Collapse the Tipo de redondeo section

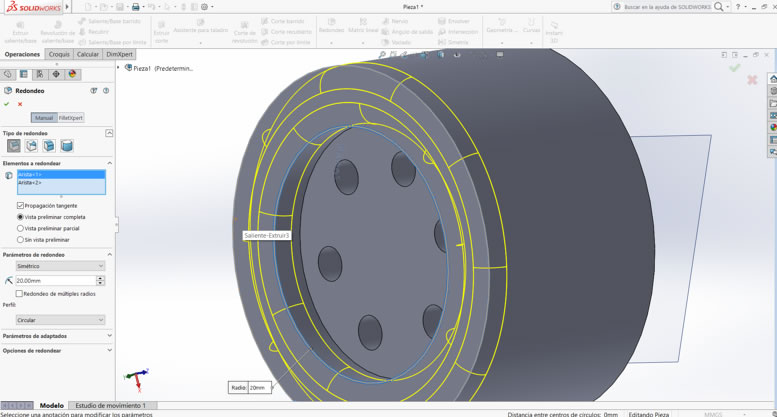point(109,133)
